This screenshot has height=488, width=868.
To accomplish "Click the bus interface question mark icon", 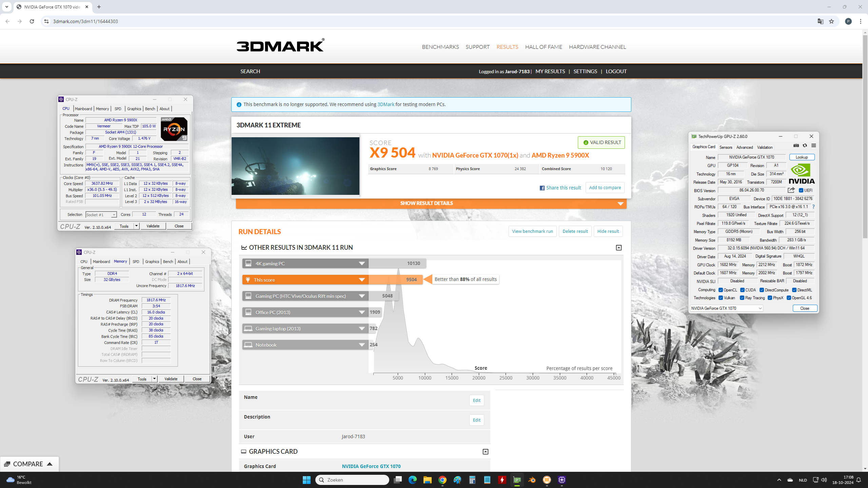I will coord(813,207).
